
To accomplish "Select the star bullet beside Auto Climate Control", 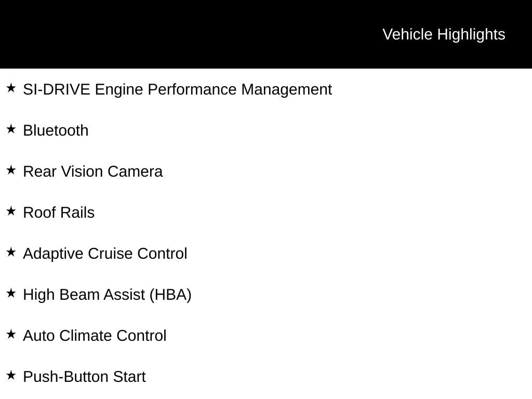I will tap(11, 335).
